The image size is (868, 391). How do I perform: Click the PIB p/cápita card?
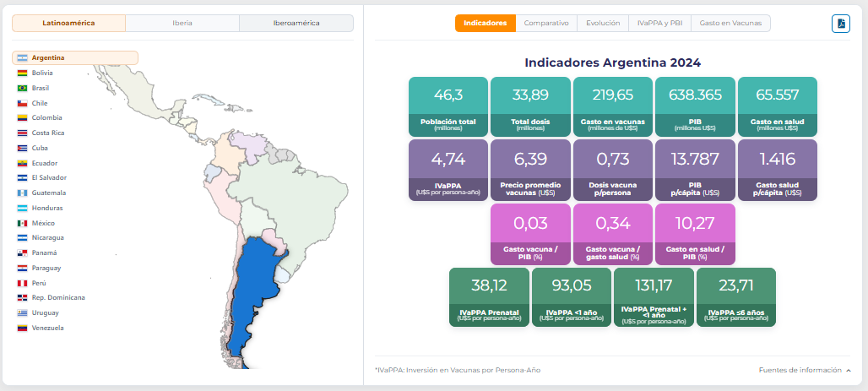pos(695,170)
